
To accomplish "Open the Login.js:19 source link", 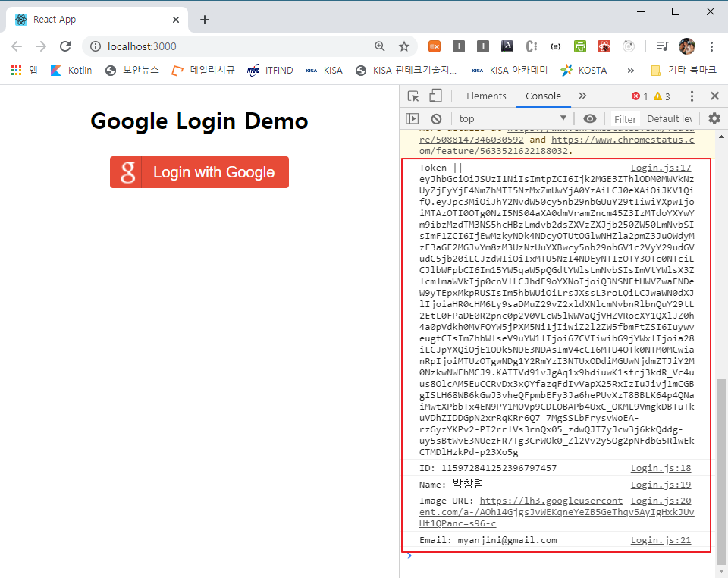I will pyautogui.click(x=661, y=485).
